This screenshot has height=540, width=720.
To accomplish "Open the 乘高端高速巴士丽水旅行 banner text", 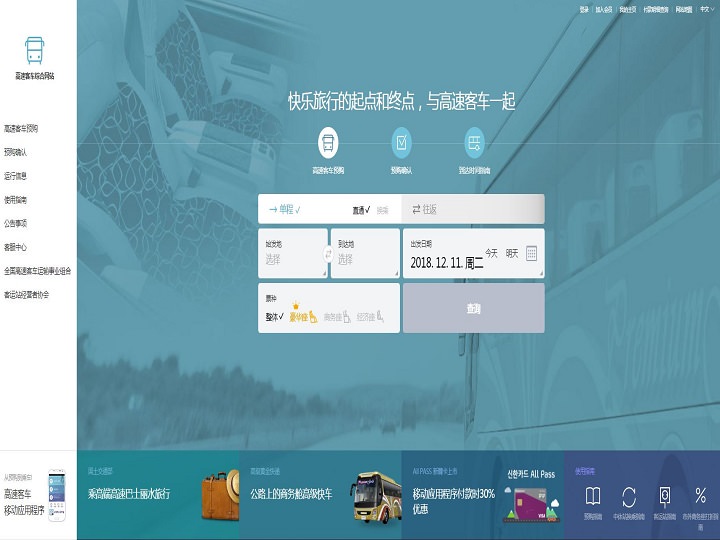I will [129, 495].
